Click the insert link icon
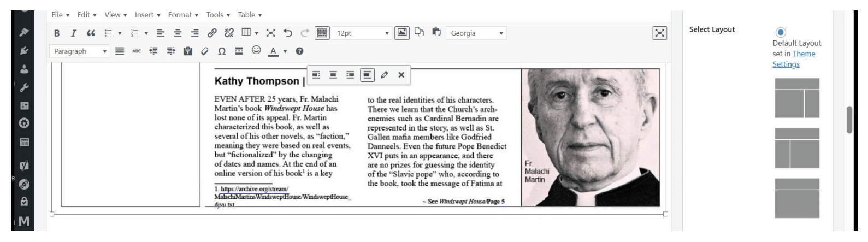The height and width of the screenshot is (242, 868). coord(212,33)
